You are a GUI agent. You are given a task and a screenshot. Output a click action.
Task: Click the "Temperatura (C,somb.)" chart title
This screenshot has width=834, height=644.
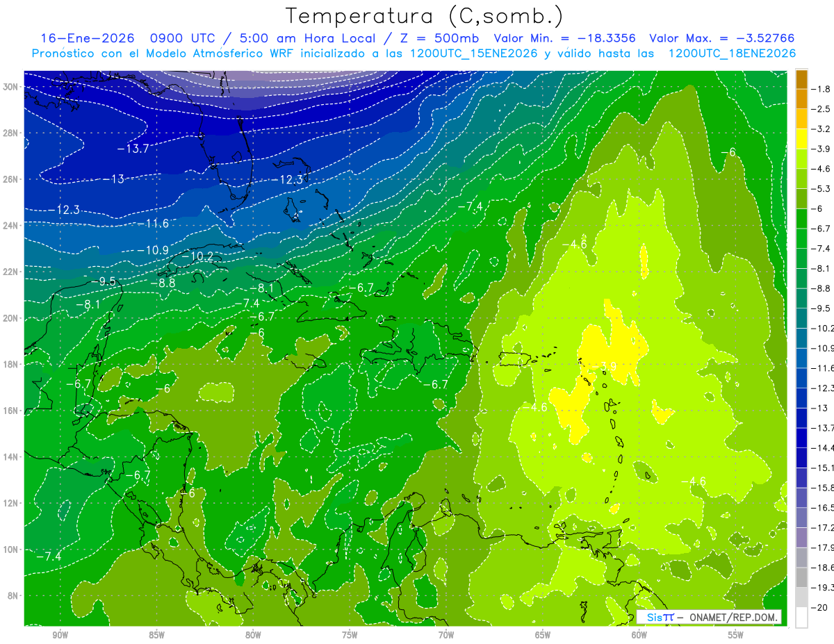424,16
